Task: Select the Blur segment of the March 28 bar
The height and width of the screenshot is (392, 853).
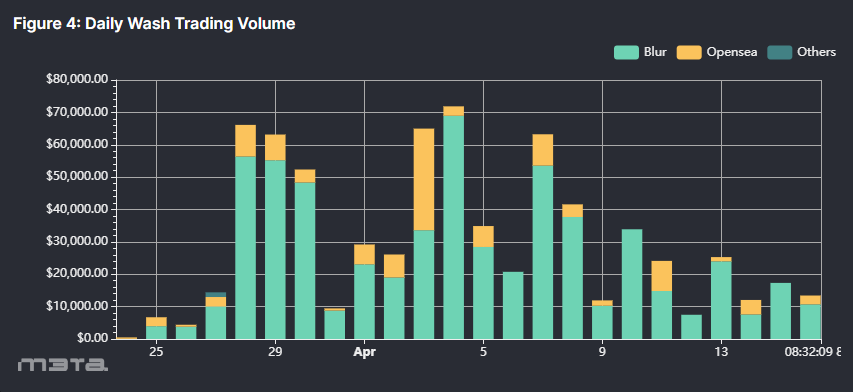Action: (245, 248)
